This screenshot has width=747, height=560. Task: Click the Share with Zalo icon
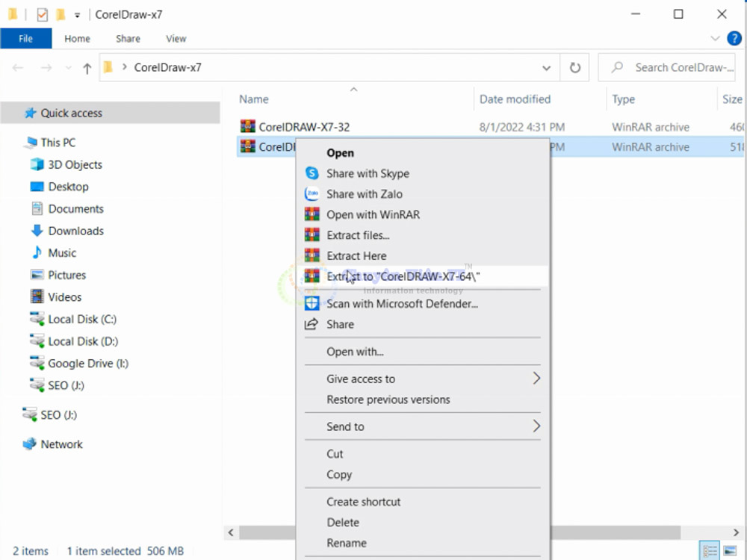[x=312, y=194]
